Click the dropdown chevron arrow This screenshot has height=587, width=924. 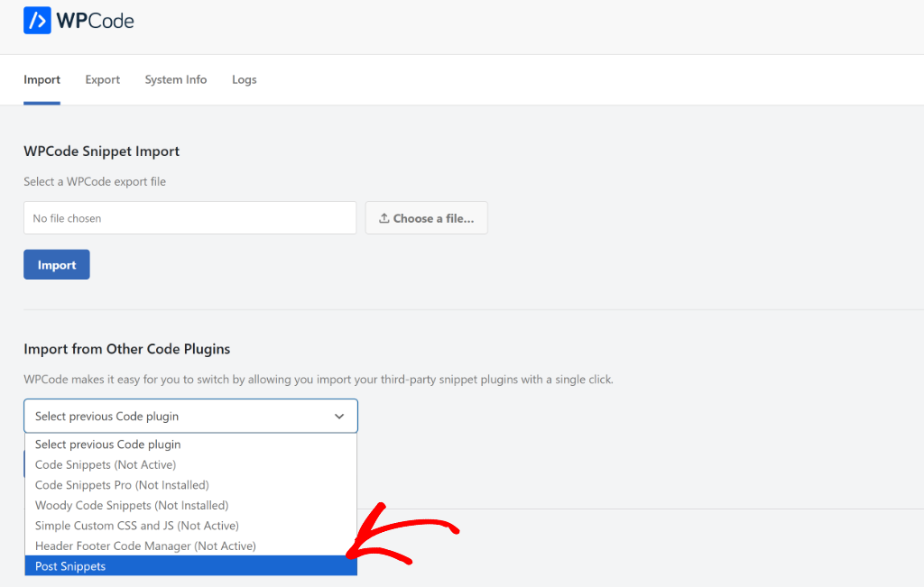tap(339, 417)
